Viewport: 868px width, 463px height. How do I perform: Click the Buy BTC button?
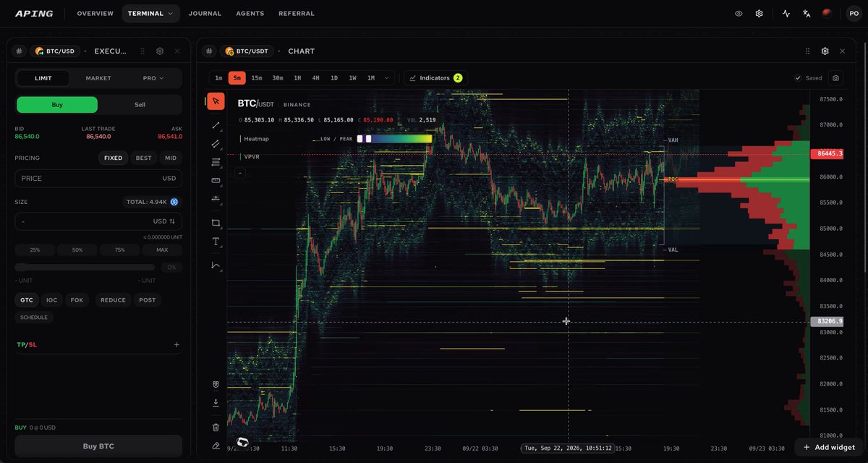(98, 446)
